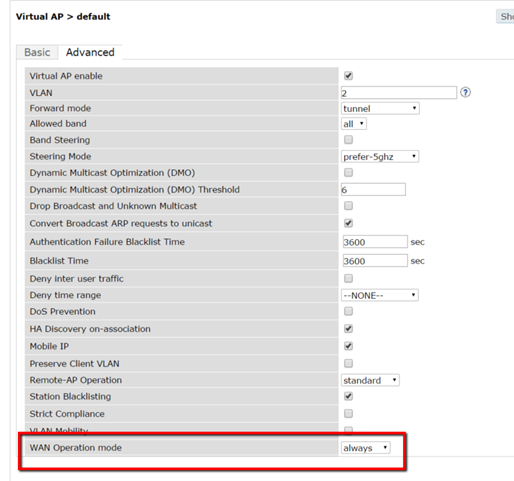Click the VLAN help question mark icon
Screen dimensions: 514x481
point(465,92)
